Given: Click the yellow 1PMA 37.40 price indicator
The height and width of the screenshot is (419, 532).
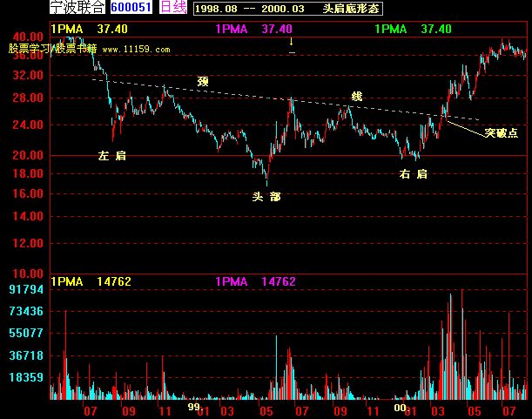Looking at the screenshot, I should (x=89, y=30).
